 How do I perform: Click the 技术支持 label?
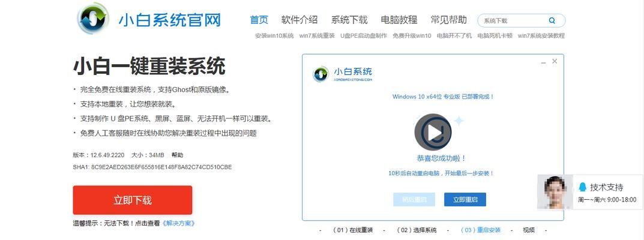[607, 187]
